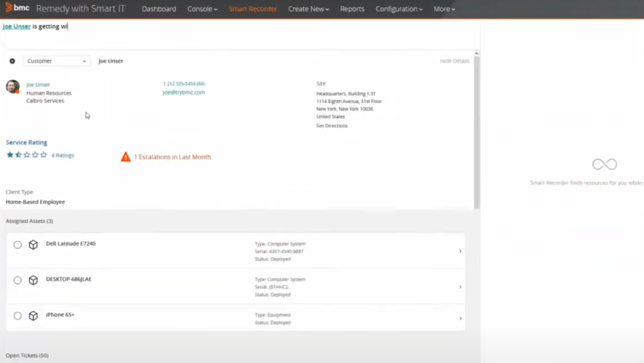Select the iPhone 6S+ radio button

(18, 315)
